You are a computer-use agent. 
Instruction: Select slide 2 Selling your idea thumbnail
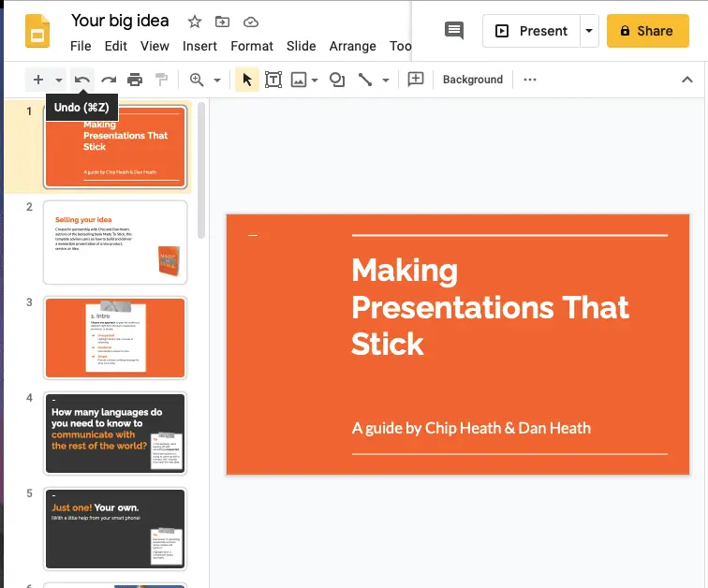[115, 243]
